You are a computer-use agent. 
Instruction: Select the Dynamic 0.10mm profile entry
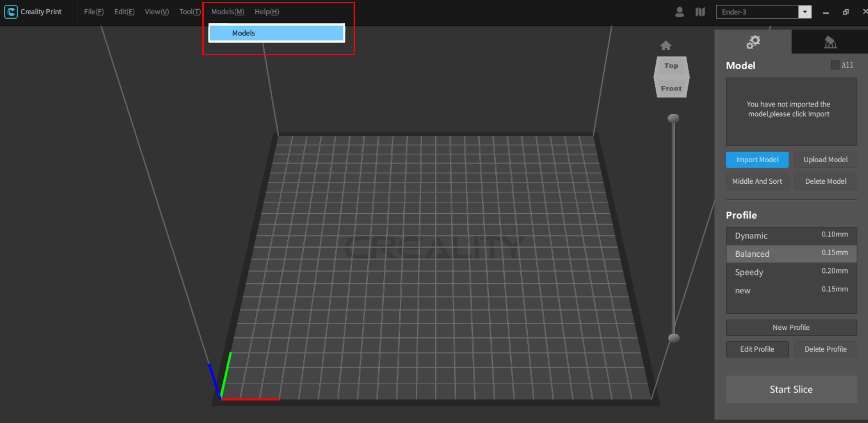[x=791, y=235]
